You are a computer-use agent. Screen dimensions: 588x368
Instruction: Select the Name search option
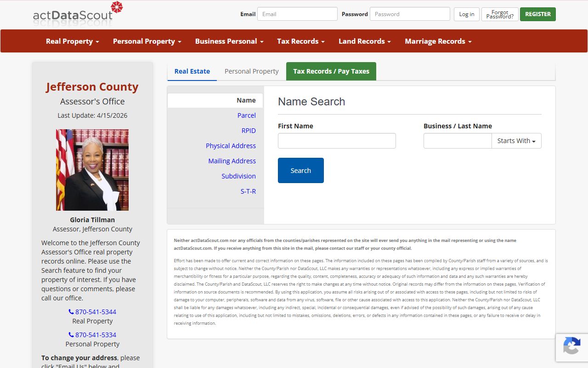[x=215, y=100]
